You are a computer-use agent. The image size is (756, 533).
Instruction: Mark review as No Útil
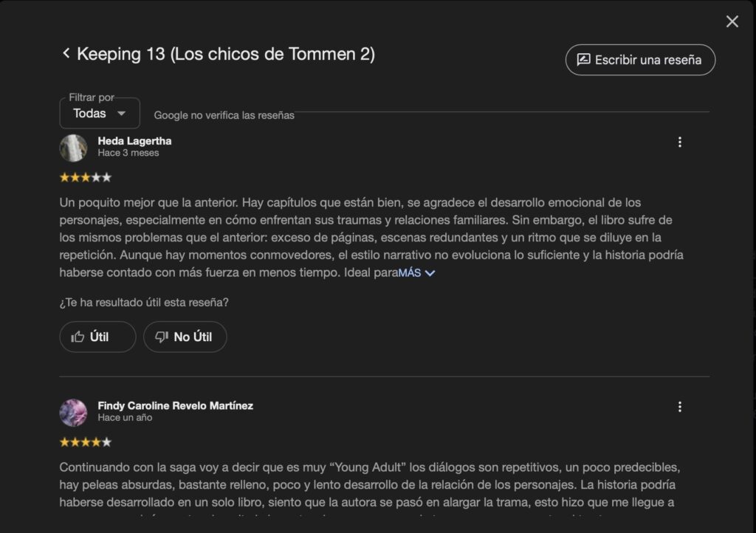pos(185,337)
